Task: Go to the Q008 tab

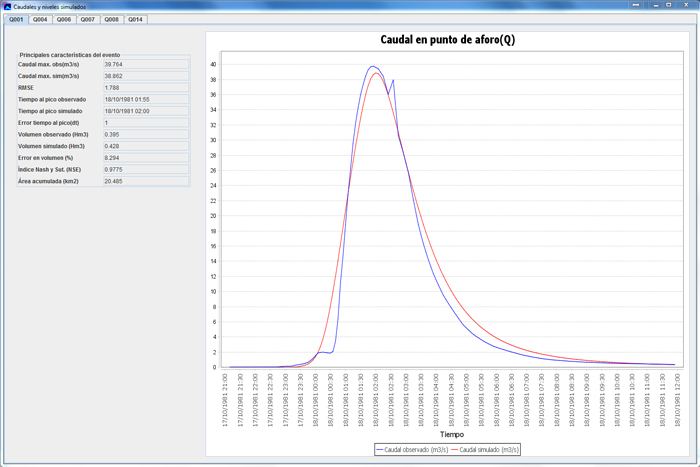Action: click(112, 19)
